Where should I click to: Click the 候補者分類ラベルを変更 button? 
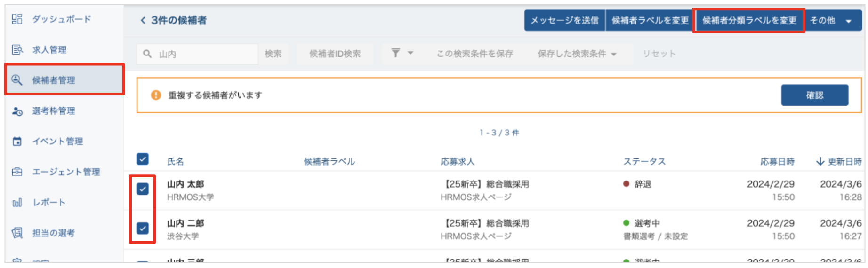[x=749, y=21]
